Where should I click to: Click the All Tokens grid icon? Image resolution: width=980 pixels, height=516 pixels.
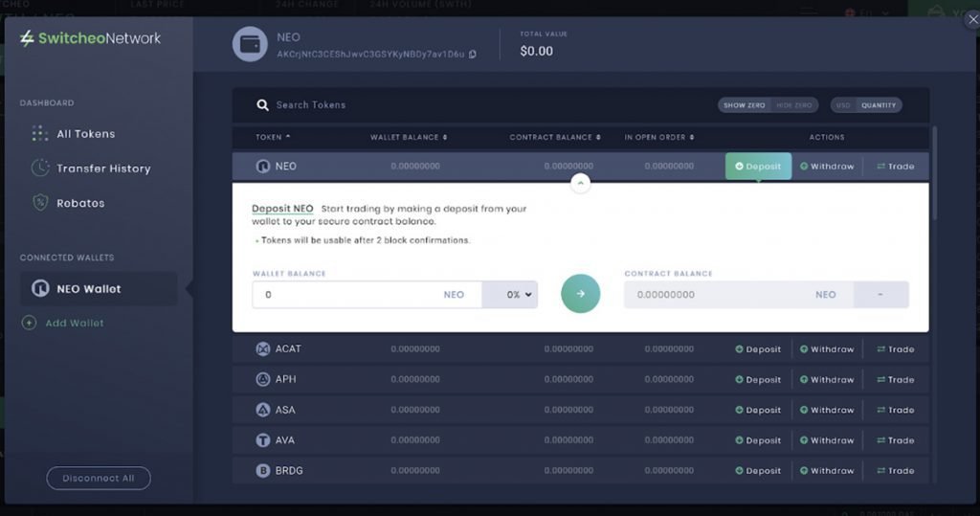coord(40,133)
